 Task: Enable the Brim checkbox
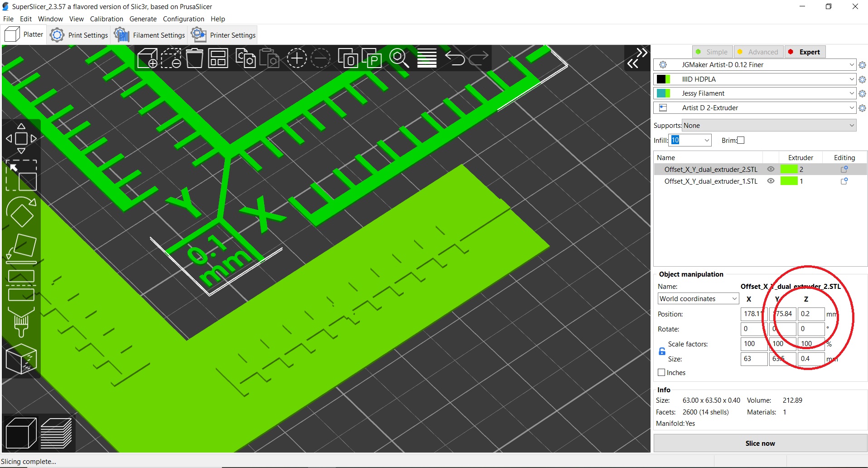741,140
